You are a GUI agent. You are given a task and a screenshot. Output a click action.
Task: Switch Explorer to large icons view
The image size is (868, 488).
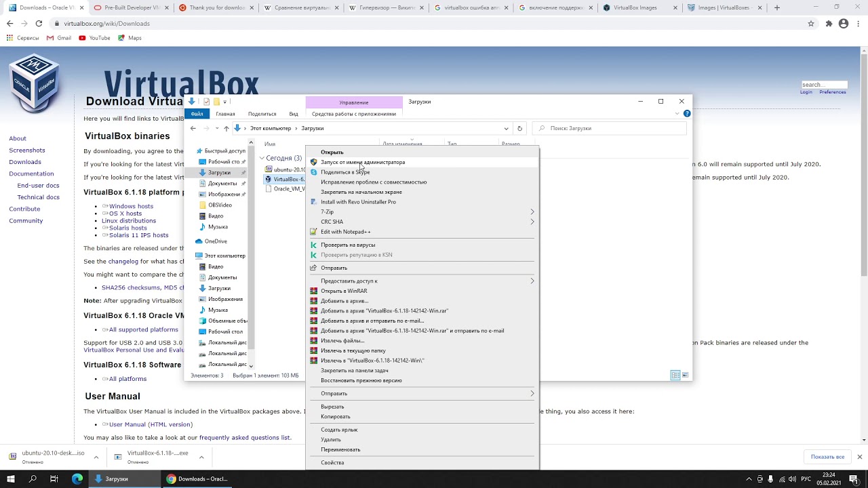pos(686,375)
